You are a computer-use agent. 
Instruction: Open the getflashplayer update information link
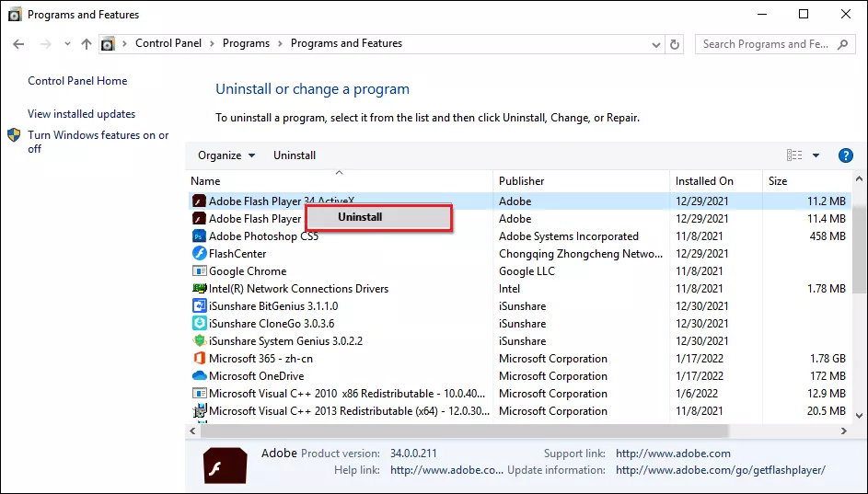coord(720,470)
